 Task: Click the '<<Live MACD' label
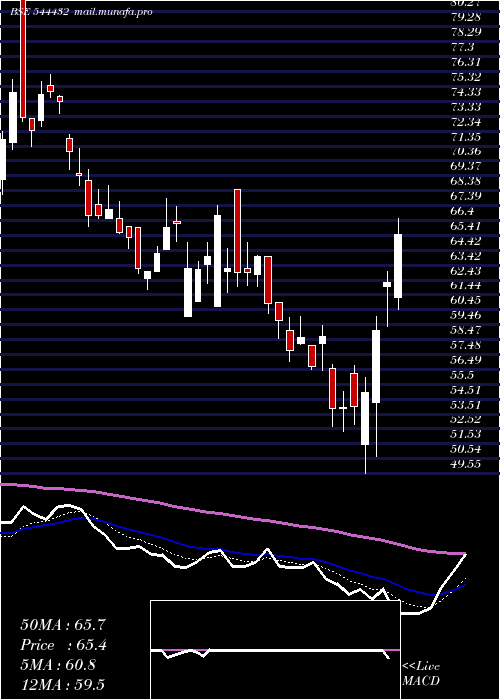click(421, 674)
